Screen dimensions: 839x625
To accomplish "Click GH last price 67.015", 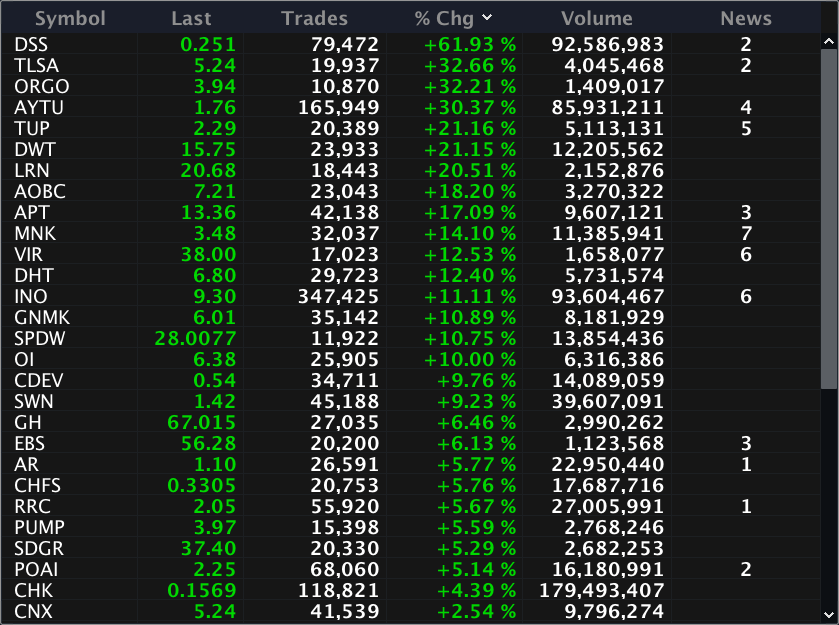I will coord(202,422).
